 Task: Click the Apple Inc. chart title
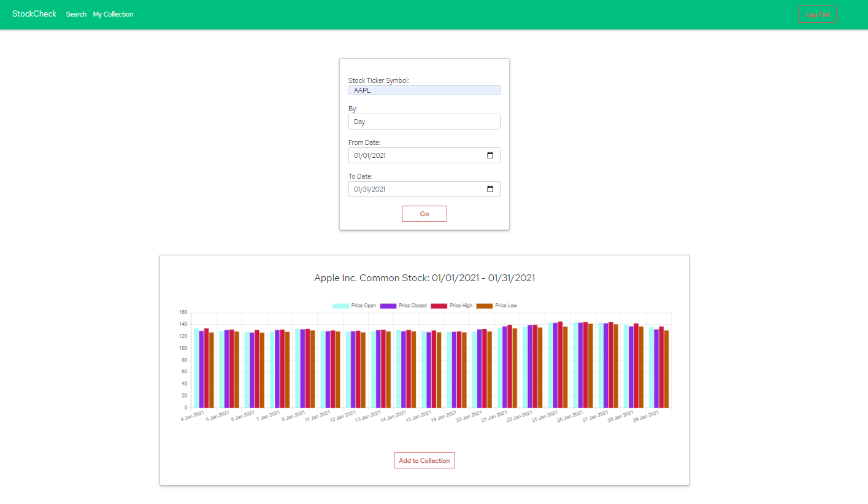point(424,277)
